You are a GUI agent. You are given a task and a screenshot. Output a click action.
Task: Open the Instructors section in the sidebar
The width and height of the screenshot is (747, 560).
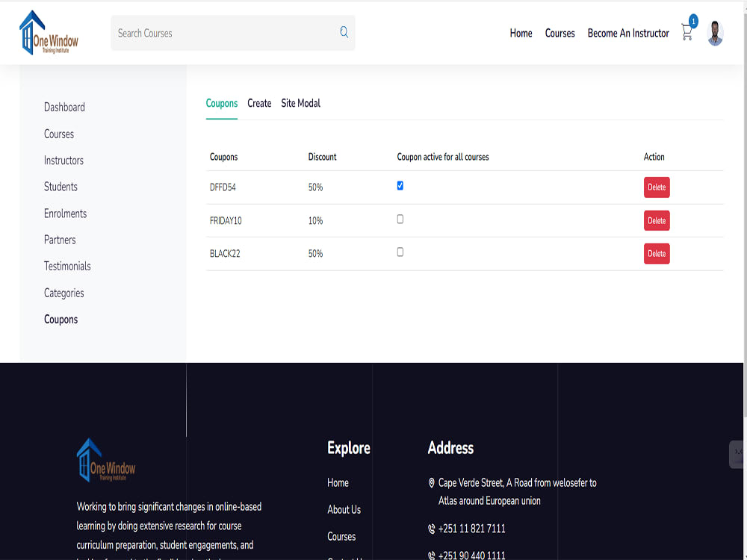pyautogui.click(x=63, y=161)
